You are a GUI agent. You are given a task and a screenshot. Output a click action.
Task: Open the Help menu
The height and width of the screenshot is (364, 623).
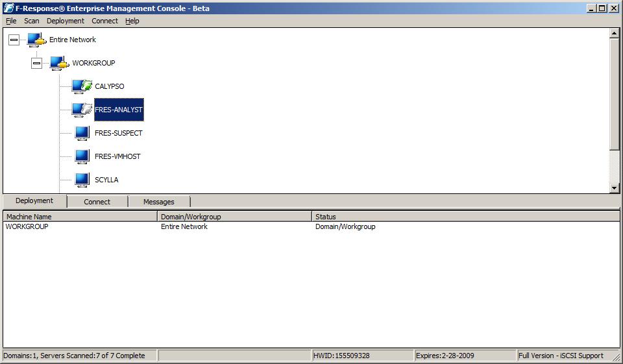132,21
